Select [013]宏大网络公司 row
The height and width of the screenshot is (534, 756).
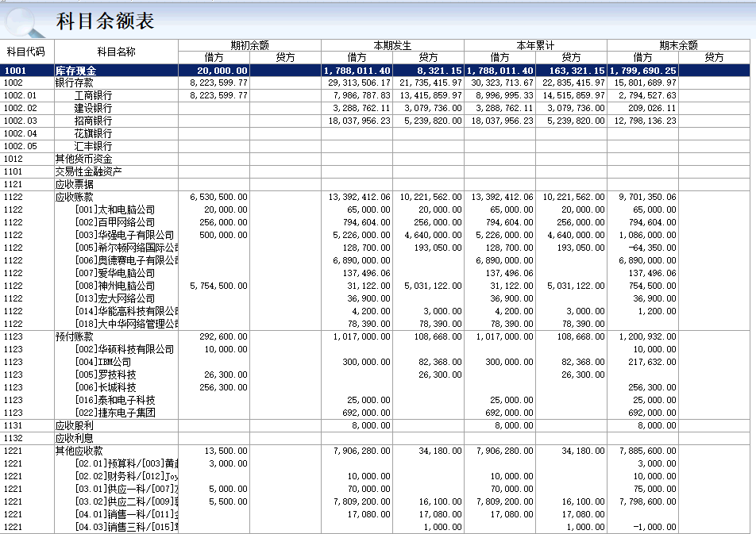pos(375,298)
